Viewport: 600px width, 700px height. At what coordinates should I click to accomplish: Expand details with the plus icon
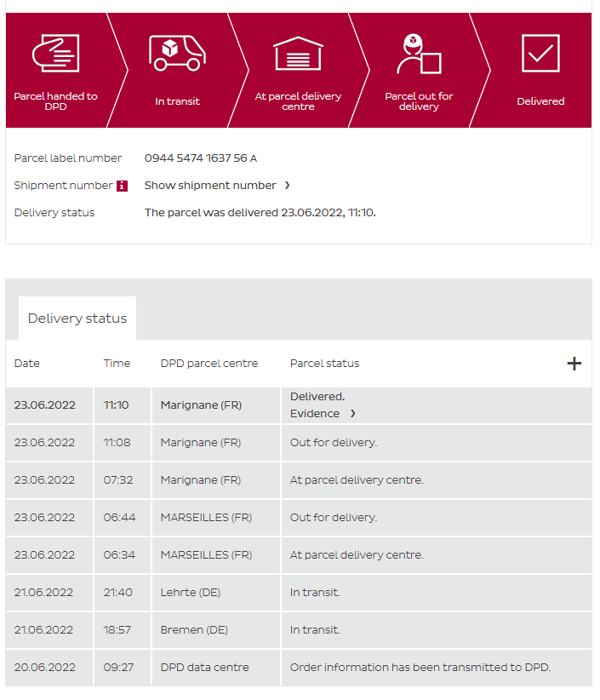[574, 364]
